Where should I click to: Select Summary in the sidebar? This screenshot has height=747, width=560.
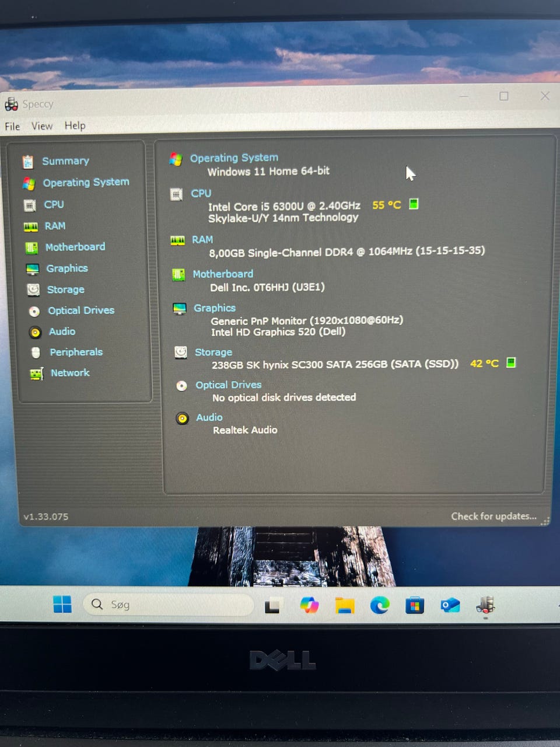[65, 160]
